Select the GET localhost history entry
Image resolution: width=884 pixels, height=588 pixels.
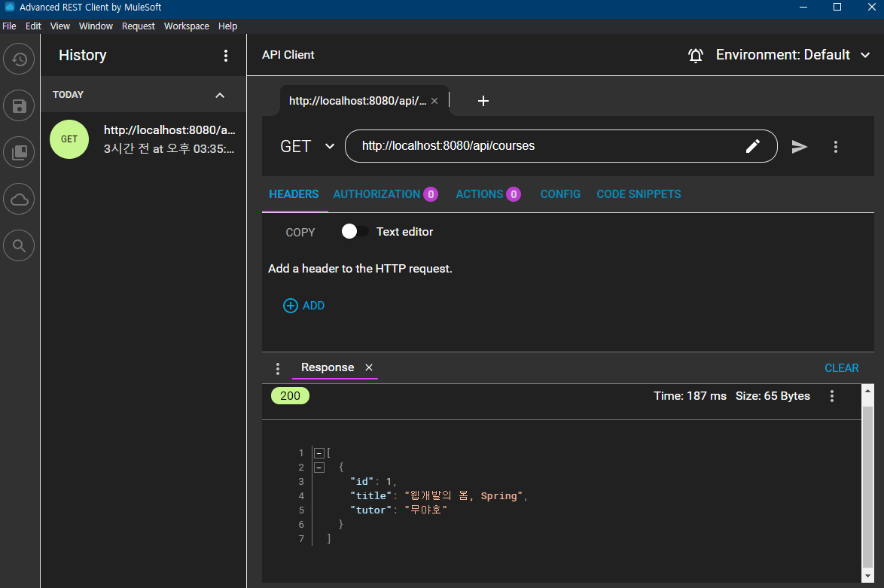143,139
